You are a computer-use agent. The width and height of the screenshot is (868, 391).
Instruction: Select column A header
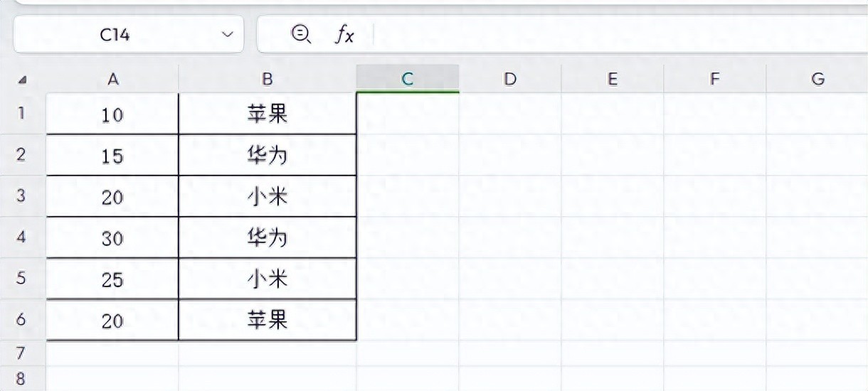click(112, 80)
